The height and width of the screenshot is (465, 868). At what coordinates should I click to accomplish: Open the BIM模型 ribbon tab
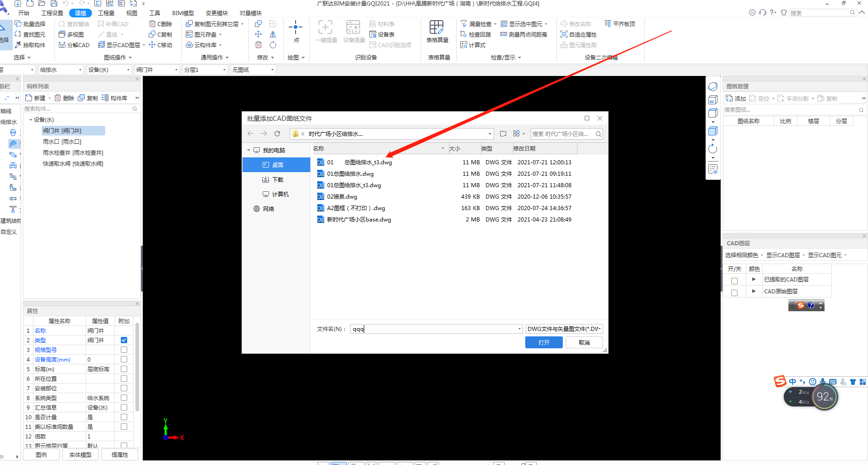pos(183,13)
